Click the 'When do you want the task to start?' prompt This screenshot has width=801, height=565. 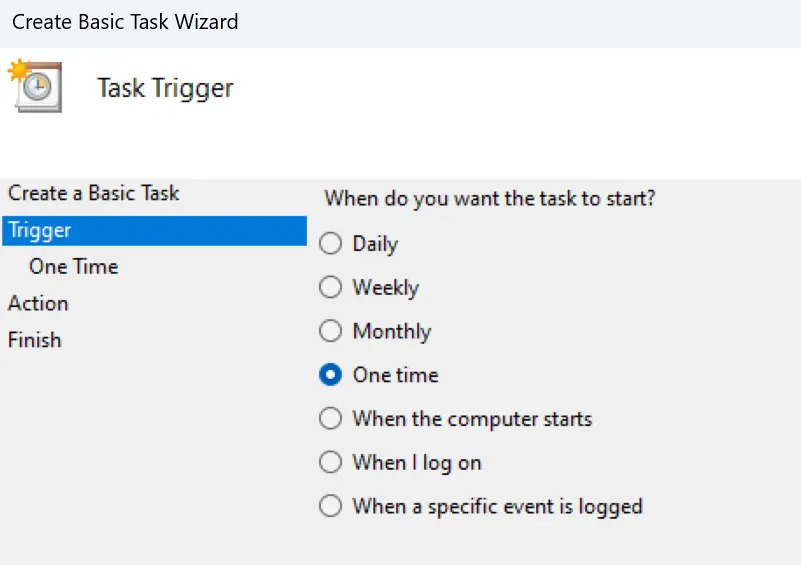point(490,198)
